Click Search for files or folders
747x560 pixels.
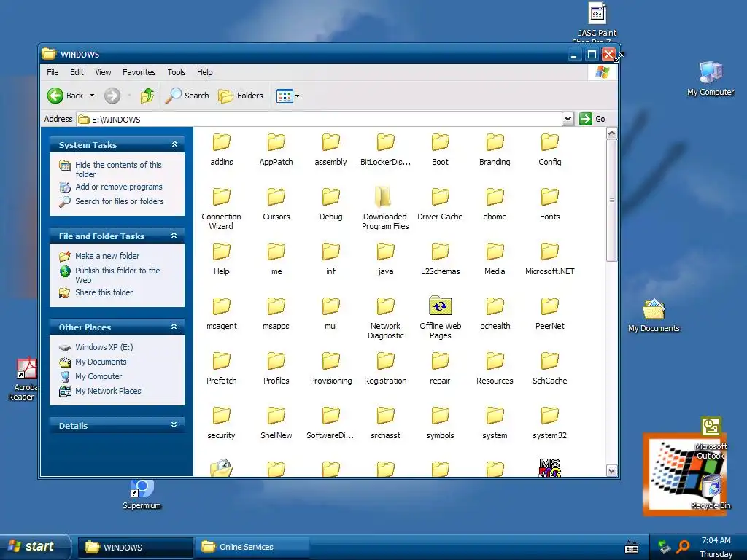[120, 201]
